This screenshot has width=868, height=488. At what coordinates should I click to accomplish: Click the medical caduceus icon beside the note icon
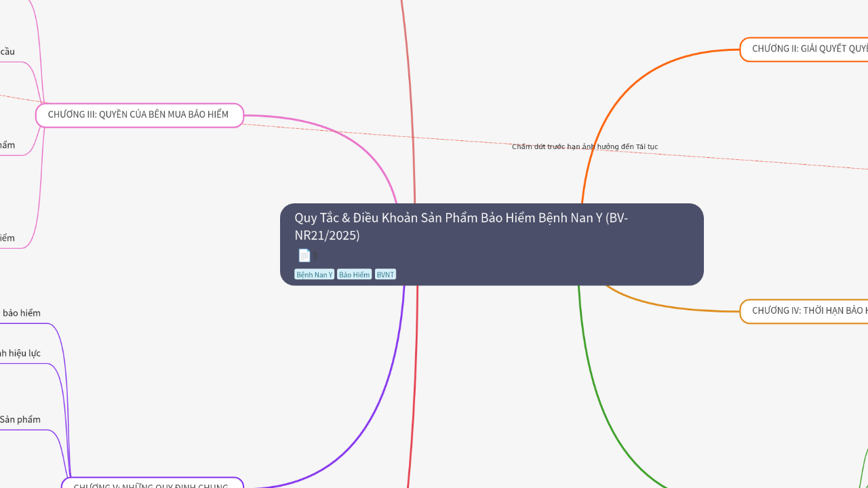pyautogui.click(x=315, y=256)
